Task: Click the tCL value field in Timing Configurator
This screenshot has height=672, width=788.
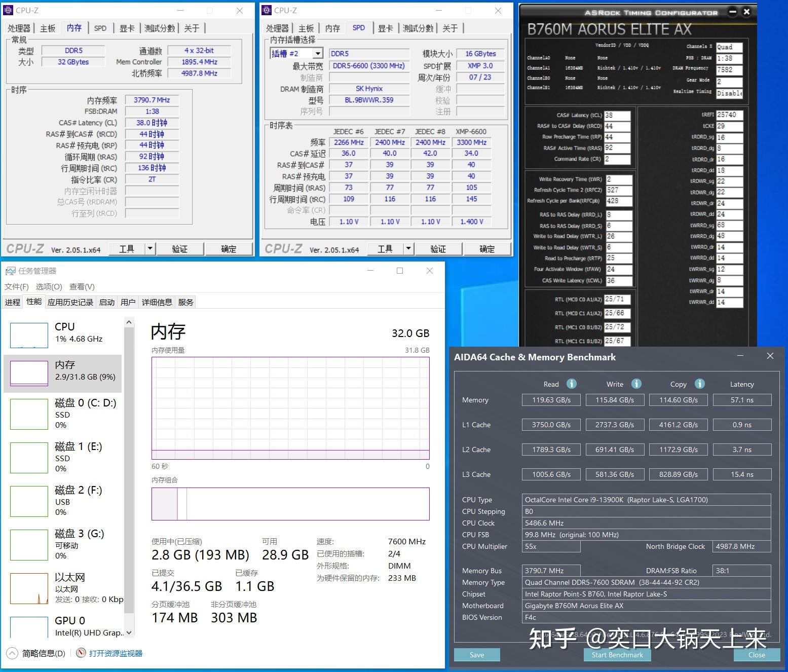Action: 617,115
